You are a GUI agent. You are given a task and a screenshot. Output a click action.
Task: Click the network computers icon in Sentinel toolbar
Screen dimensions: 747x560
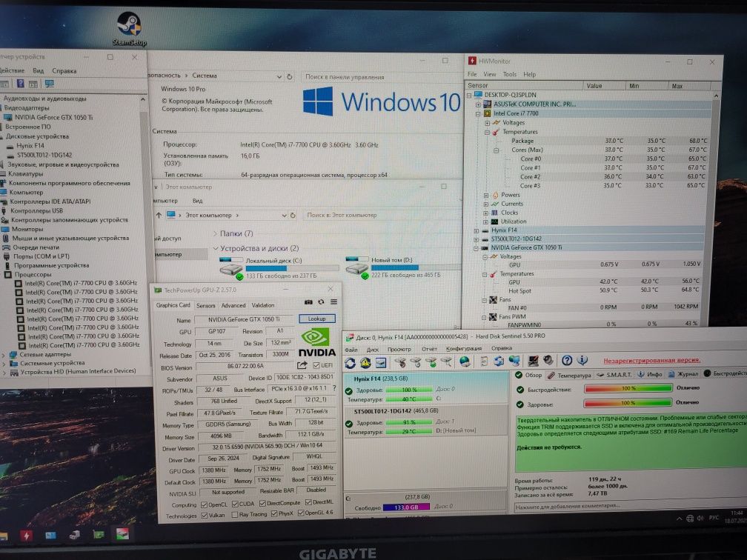(x=514, y=361)
